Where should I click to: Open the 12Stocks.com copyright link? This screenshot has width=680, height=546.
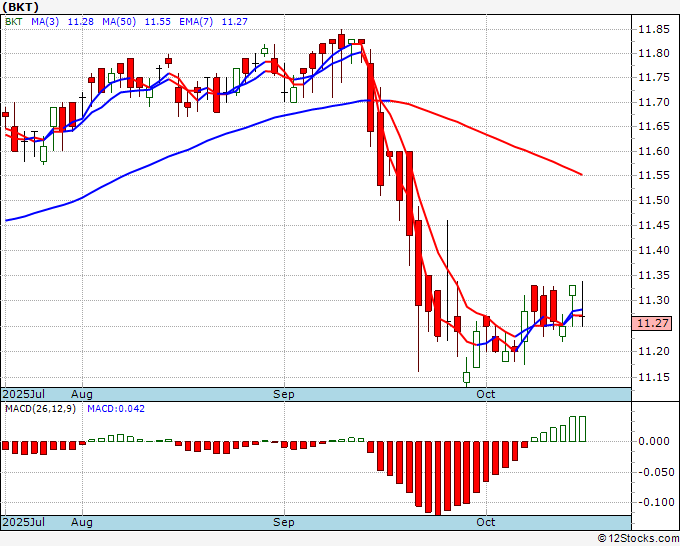[x=638, y=539]
